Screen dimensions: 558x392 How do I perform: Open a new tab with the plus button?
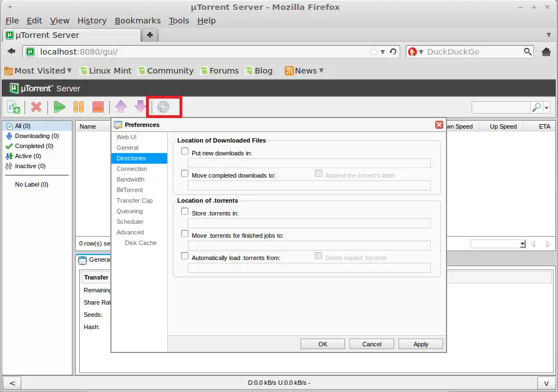(150, 35)
